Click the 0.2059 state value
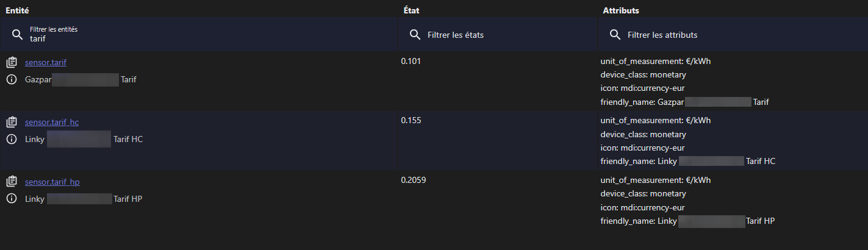The height and width of the screenshot is (250, 868). 414,180
